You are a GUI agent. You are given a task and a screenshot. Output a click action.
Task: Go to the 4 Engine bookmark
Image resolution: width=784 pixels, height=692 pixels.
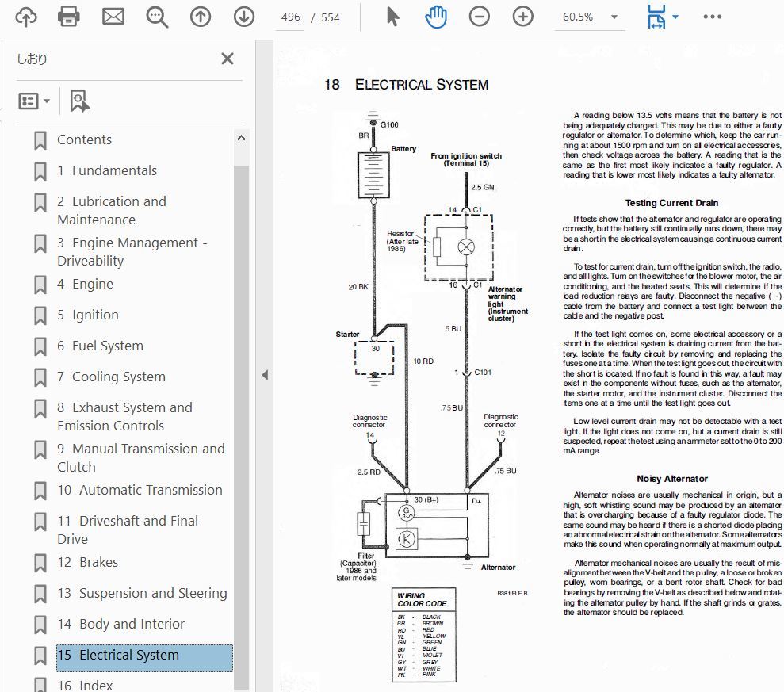(85, 284)
